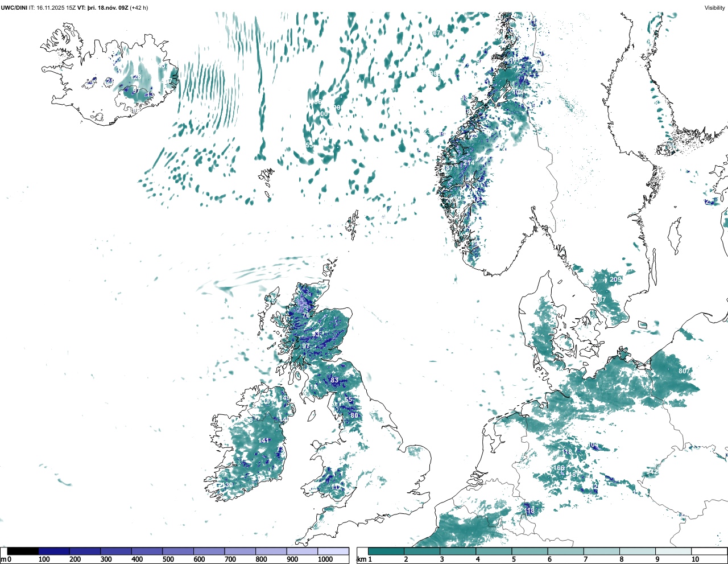This screenshot has height=564, width=728.
Task: Select the 700–800 m lavender swatch
Action: click(x=240, y=551)
